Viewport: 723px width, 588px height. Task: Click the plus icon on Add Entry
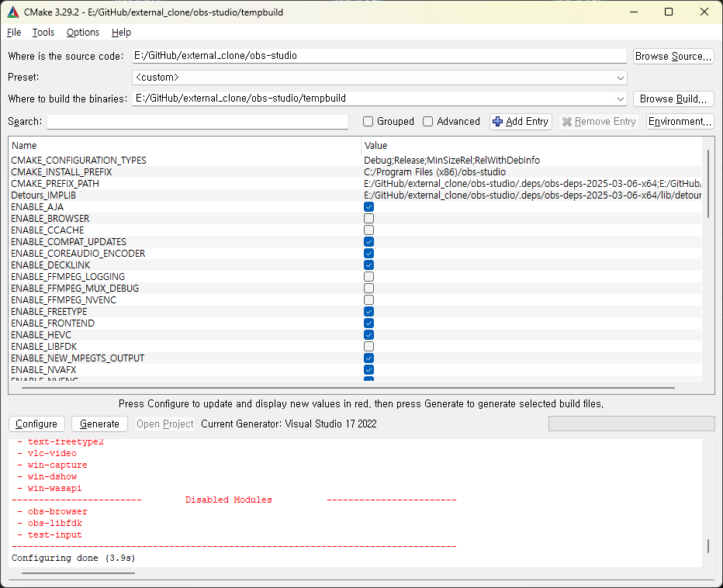coord(497,121)
